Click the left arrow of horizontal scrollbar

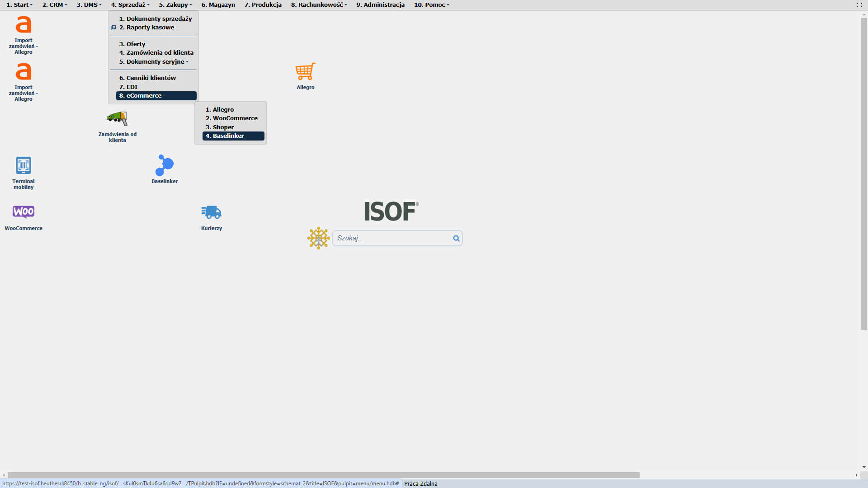[x=4, y=475]
